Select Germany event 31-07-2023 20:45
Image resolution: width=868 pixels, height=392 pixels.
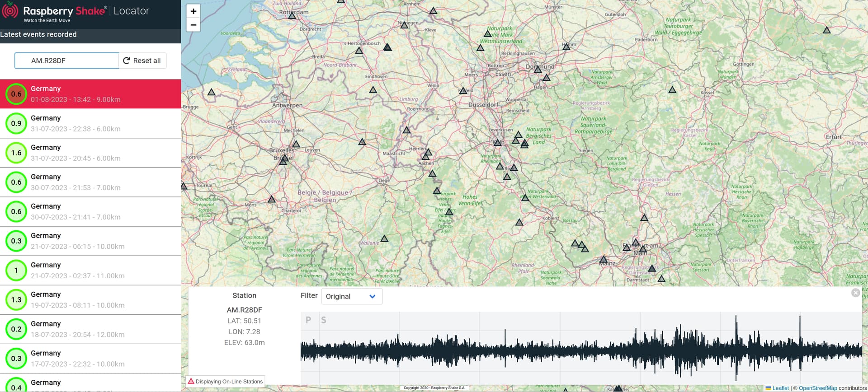tap(90, 153)
